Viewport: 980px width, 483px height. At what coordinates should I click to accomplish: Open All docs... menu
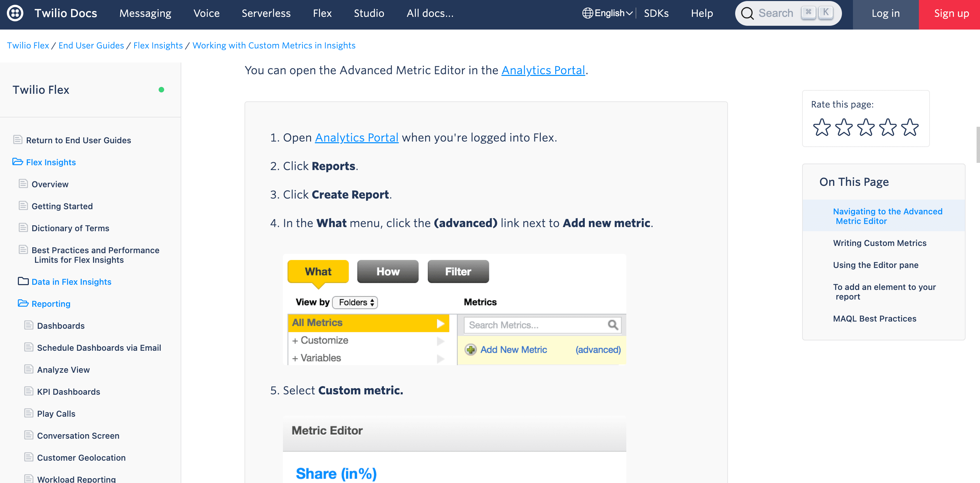tap(430, 13)
